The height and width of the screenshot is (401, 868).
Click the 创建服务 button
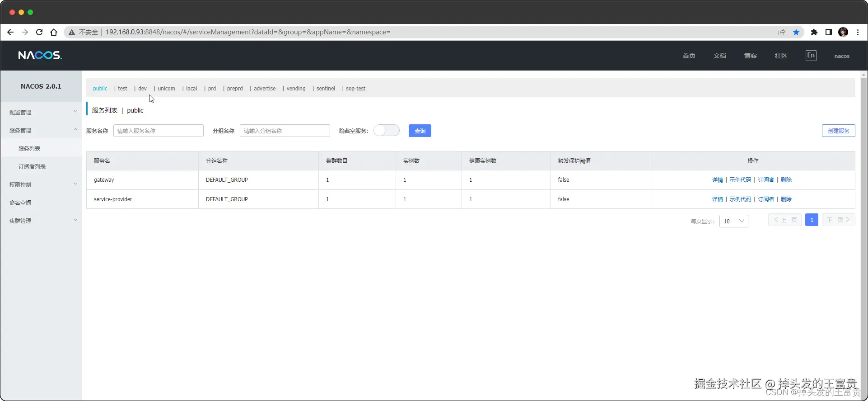839,131
